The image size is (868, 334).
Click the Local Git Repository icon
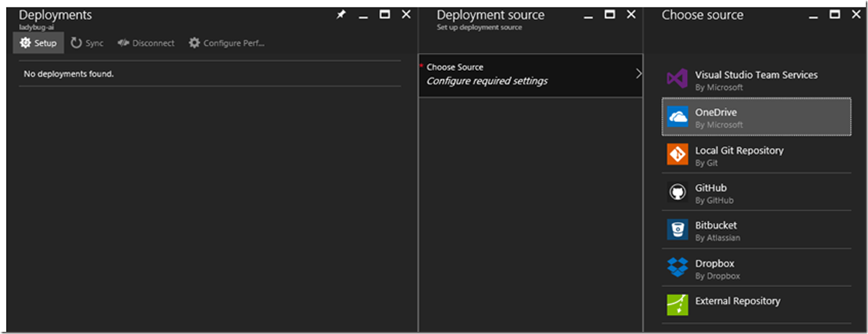point(678,155)
